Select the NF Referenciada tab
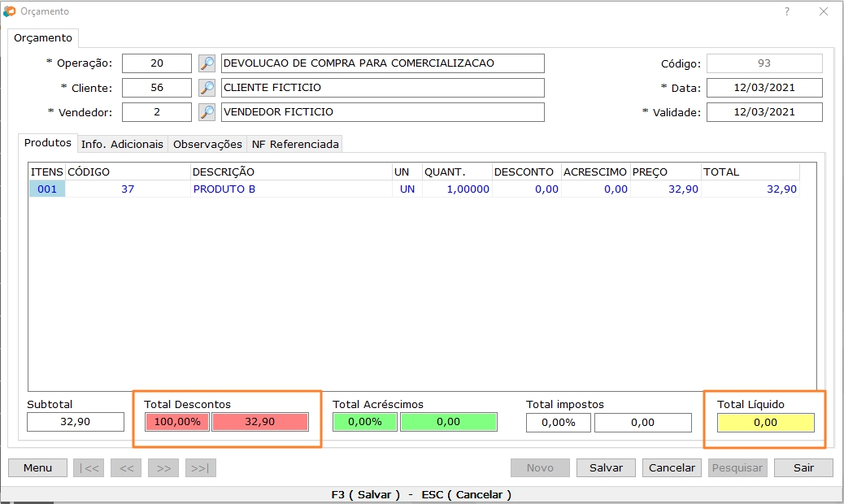The height and width of the screenshot is (504, 844). [x=294, y=144]
